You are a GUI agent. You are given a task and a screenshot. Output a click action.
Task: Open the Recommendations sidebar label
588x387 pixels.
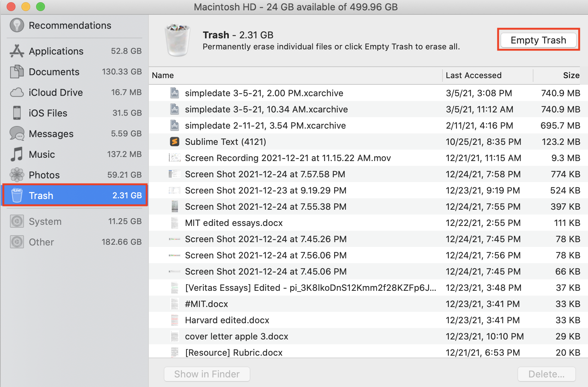pos(70,25)
